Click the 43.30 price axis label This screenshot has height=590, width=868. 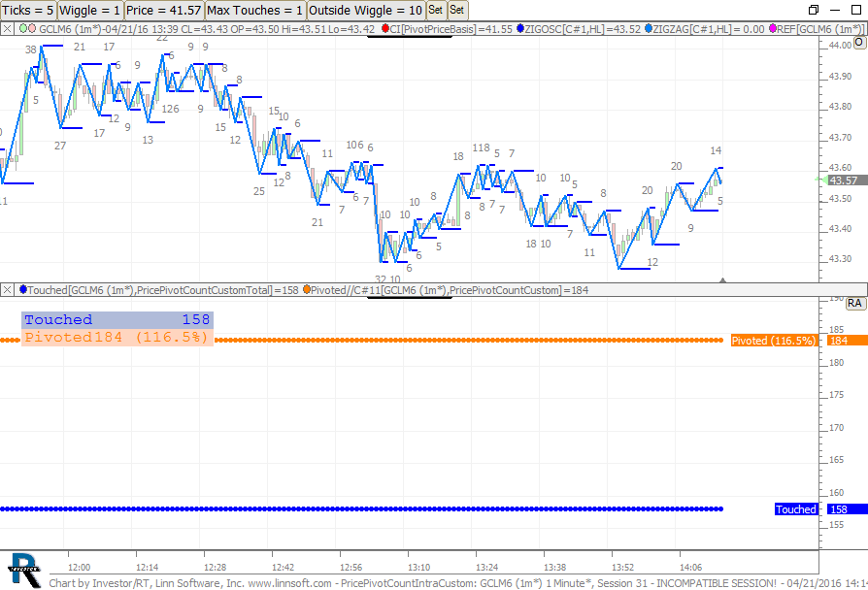coord(840,258)
